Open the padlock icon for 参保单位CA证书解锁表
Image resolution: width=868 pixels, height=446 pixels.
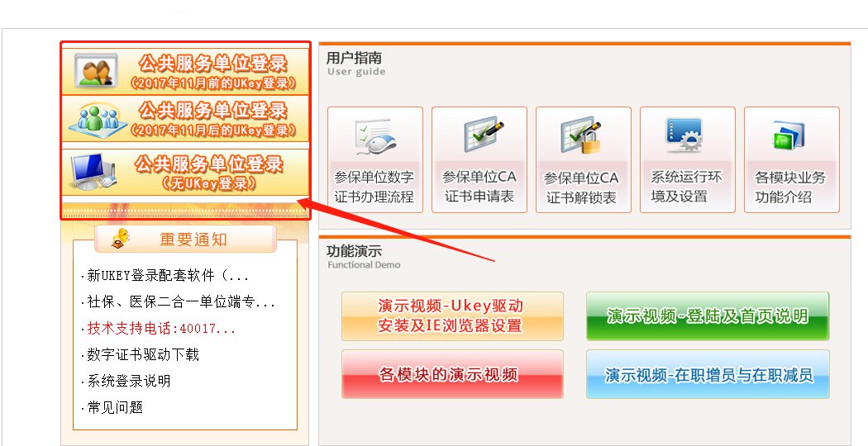[583, 135]
